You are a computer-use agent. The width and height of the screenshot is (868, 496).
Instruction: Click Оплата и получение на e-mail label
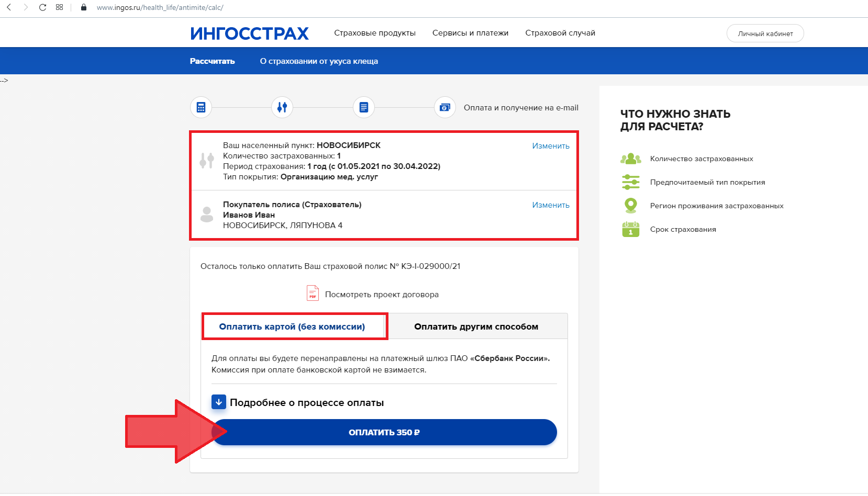coord(521,108)
